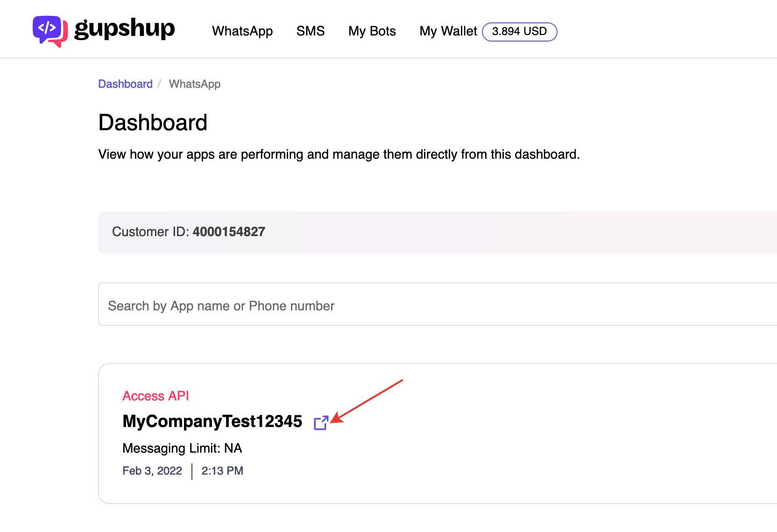The image size is (777, 532).
Task: Click the Customer ID 4000154827 text
Action: coord(189,232)
